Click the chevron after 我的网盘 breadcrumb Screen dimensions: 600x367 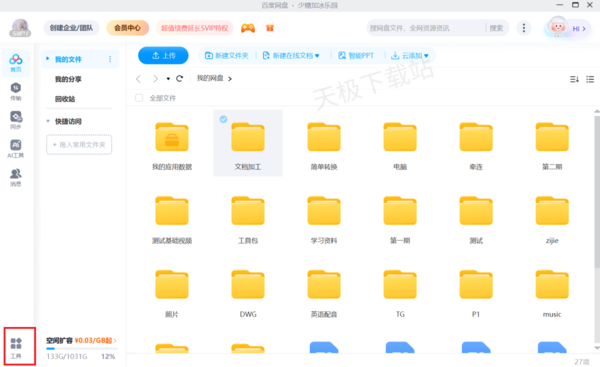(x=230, y=79)
